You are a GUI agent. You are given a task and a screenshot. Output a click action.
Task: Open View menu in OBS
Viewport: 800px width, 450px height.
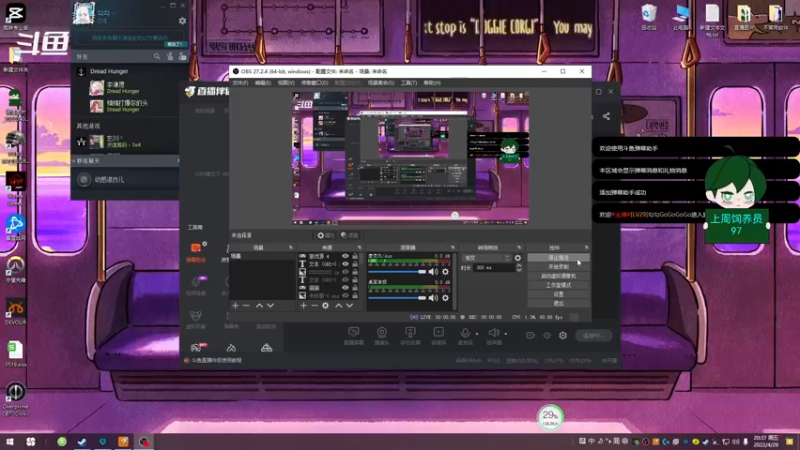(286, 83)
